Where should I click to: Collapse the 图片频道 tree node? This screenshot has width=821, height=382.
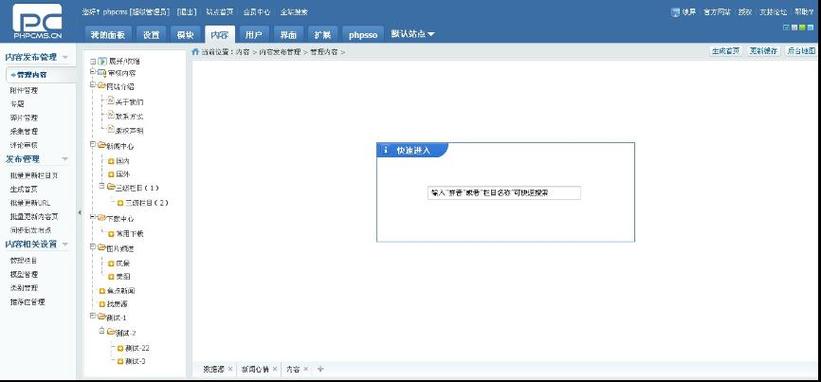(93, 246)
